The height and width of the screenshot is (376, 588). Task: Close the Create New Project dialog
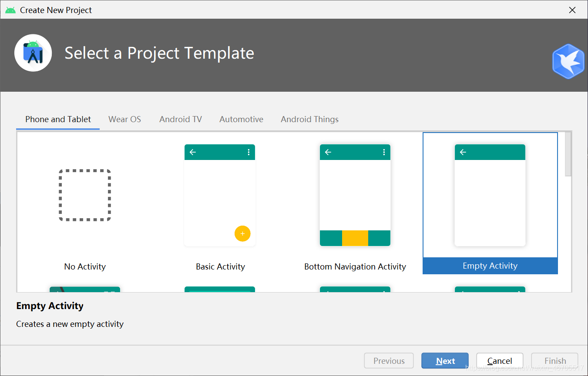click(572, 10)
